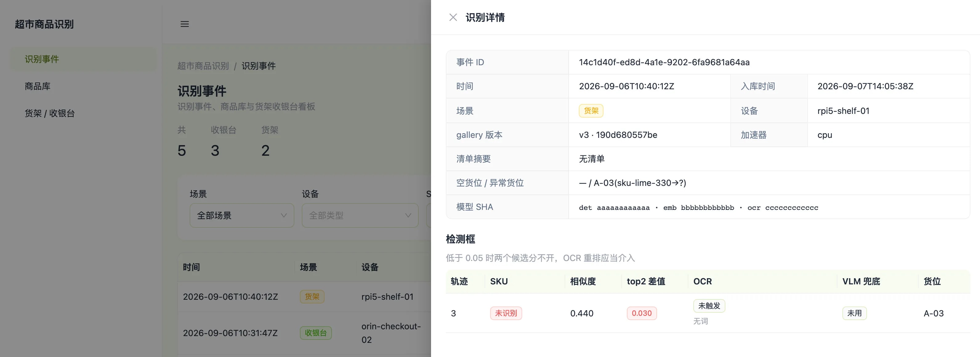Viewport: 980px width, 357px height.
Task: Click the 无词 text under OCR
Action: pyautogui.click(x=700, y=321)
